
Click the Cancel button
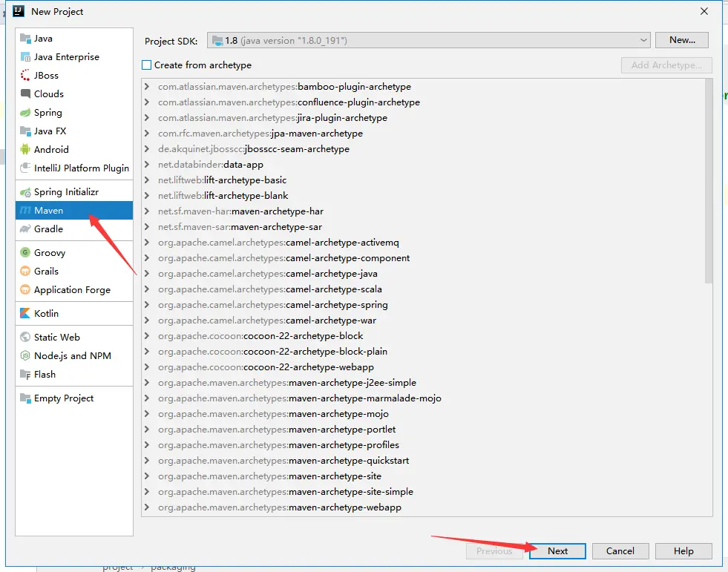tap(620, 550)
